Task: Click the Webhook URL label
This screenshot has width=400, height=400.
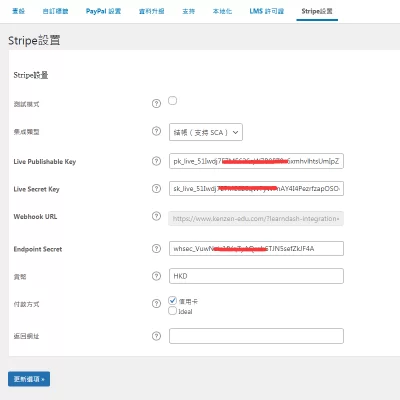Action: pos(35,217)
